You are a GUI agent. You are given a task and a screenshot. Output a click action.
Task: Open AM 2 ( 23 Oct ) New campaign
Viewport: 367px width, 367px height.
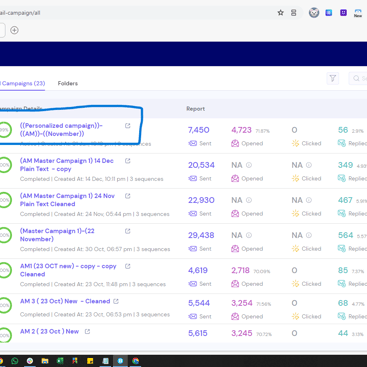coord(49,331)
